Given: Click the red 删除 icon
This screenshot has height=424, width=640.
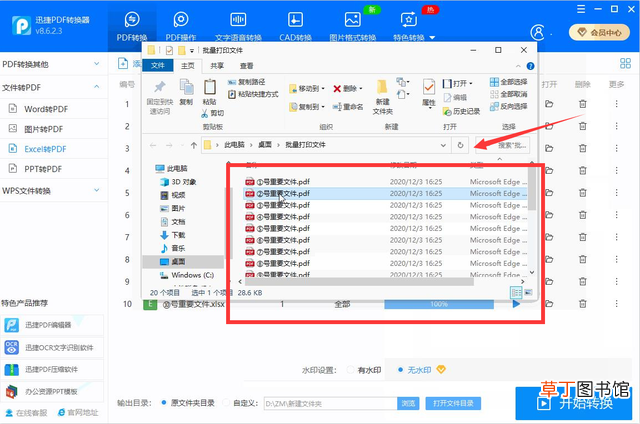Looking at the screenshot, I should click(337, 89).
